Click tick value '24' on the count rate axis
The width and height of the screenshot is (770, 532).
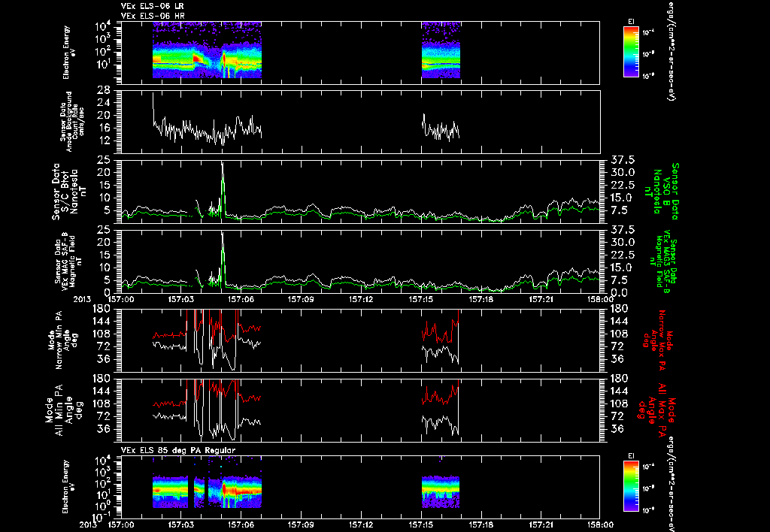[x=103, y=103]
